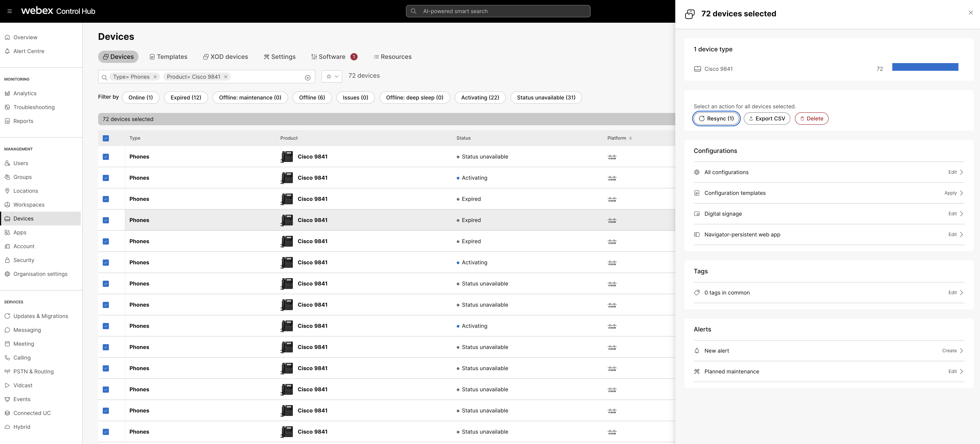Uncheck the select-all header checkbox
The image size is (980, 444).
click(x=106, y=138)
